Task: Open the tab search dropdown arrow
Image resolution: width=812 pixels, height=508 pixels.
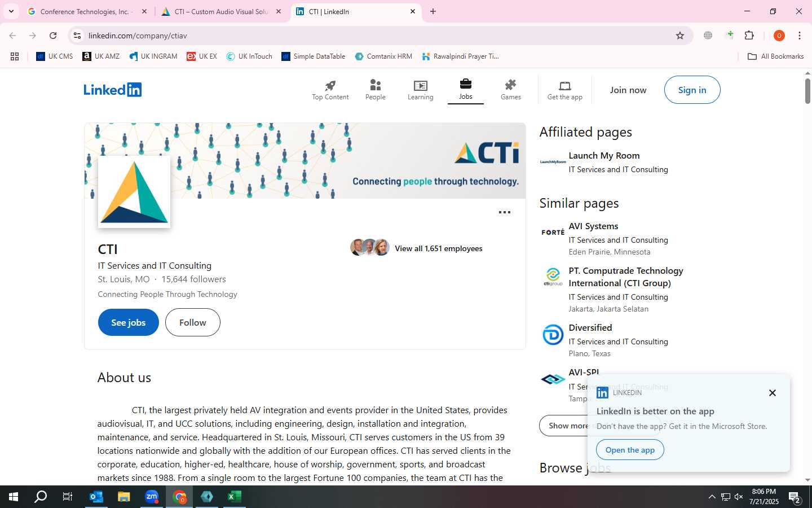Action: pos(11,11)
